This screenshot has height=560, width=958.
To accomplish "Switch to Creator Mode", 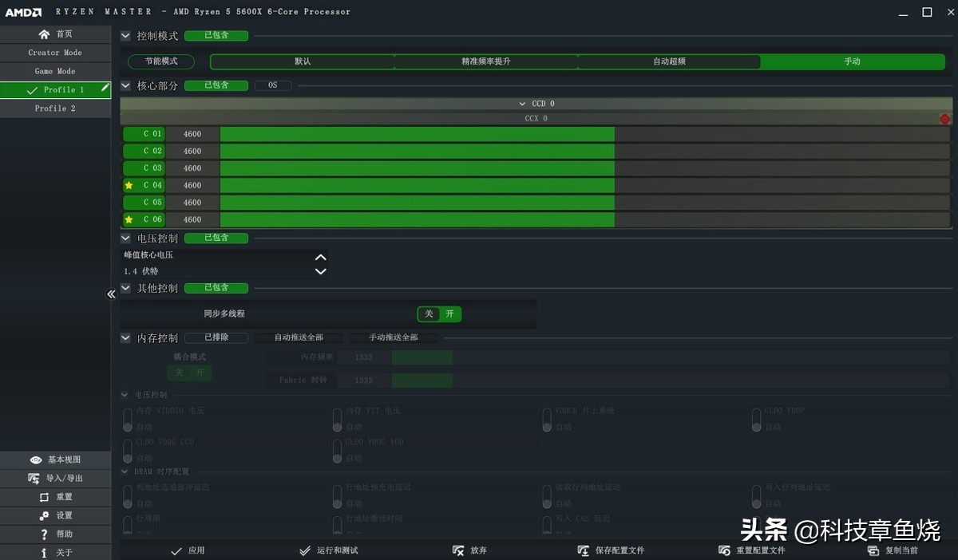I will pos(55,53).
